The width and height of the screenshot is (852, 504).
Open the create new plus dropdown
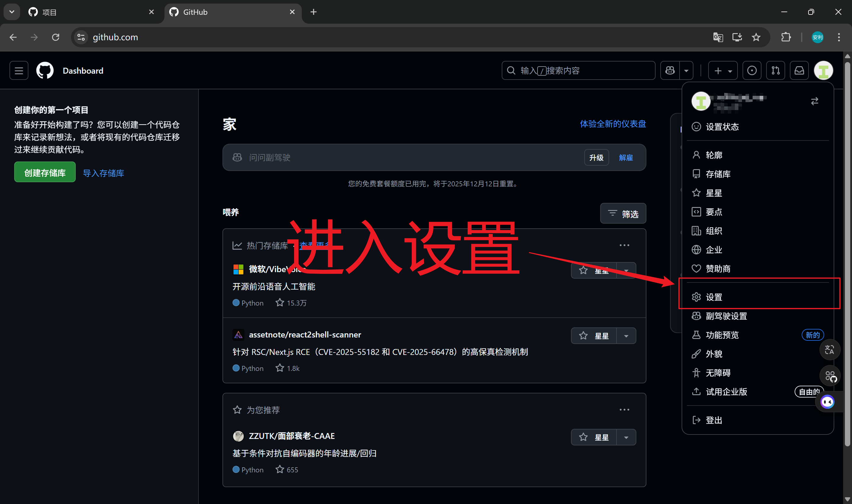click(x=723, y=71)
